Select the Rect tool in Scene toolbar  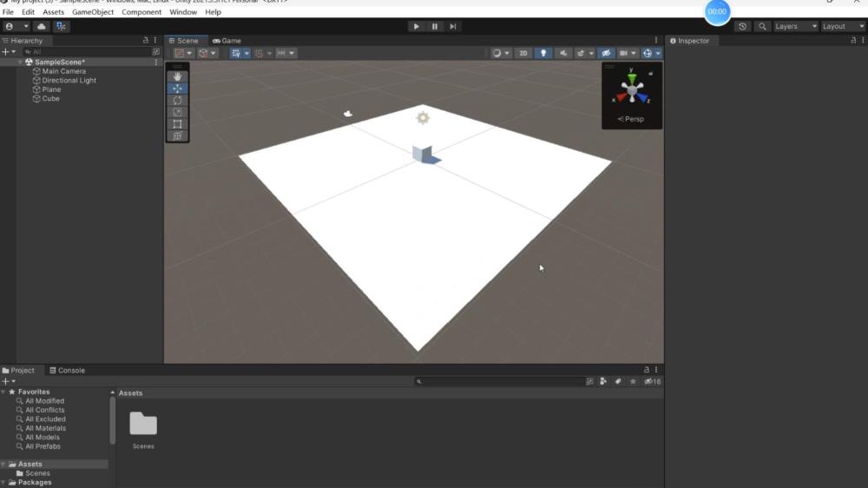click(177, 124)
